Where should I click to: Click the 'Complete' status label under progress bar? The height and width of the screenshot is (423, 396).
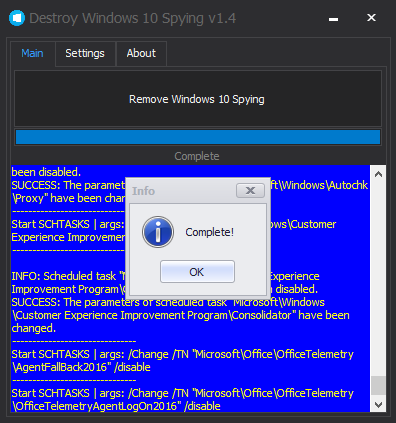[x=197, y=156]
